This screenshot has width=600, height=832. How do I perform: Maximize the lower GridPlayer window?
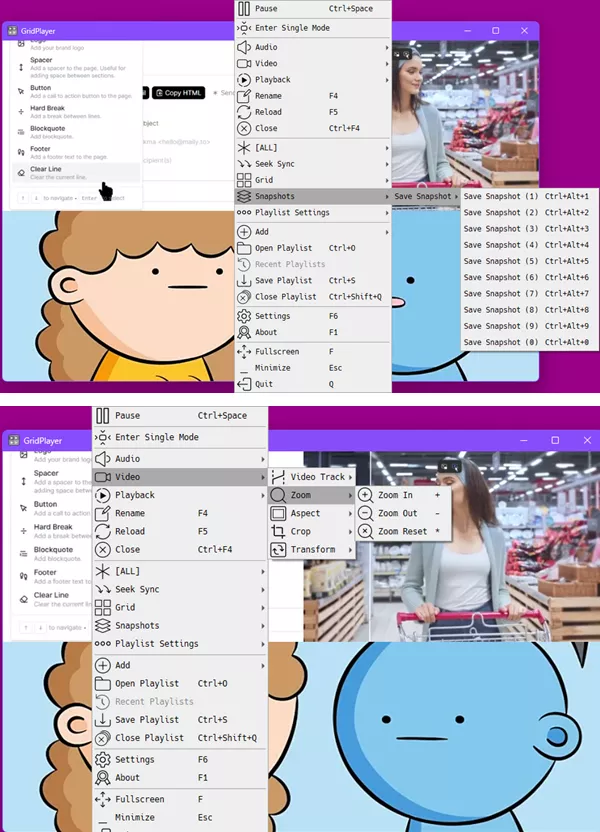coord(555,440)
